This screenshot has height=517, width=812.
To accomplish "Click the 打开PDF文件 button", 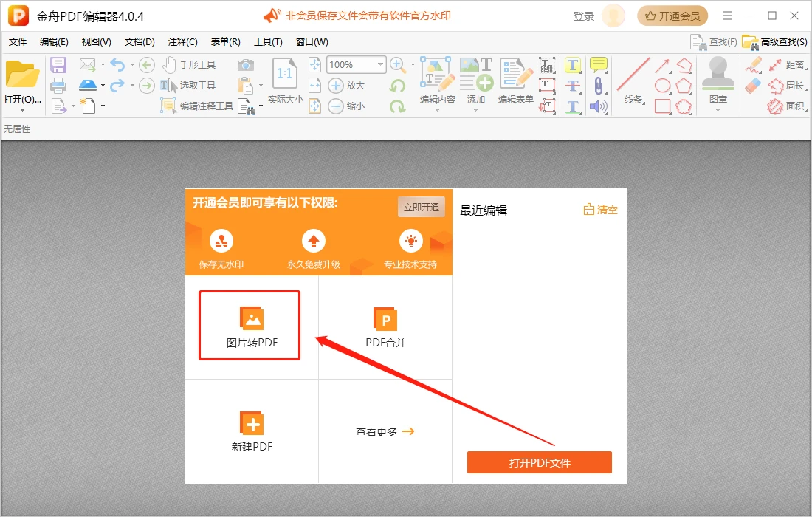I will (x=539, y=463).
